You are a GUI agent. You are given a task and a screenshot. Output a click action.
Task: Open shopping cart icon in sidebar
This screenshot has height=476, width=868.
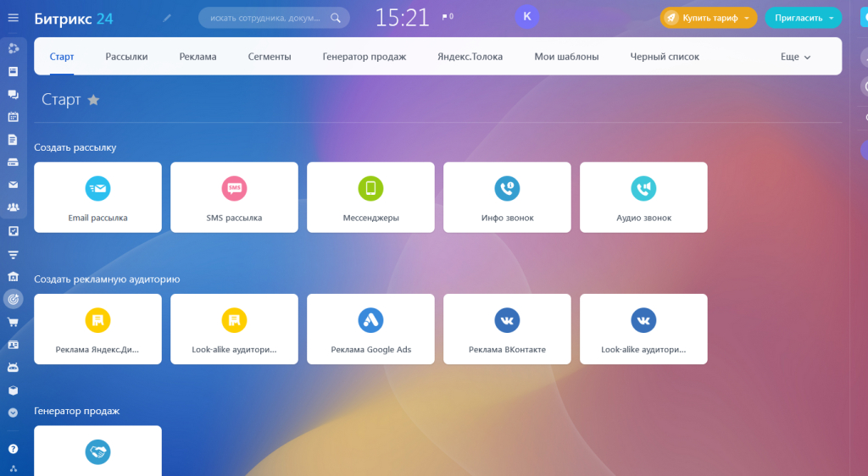coord(14,322)
